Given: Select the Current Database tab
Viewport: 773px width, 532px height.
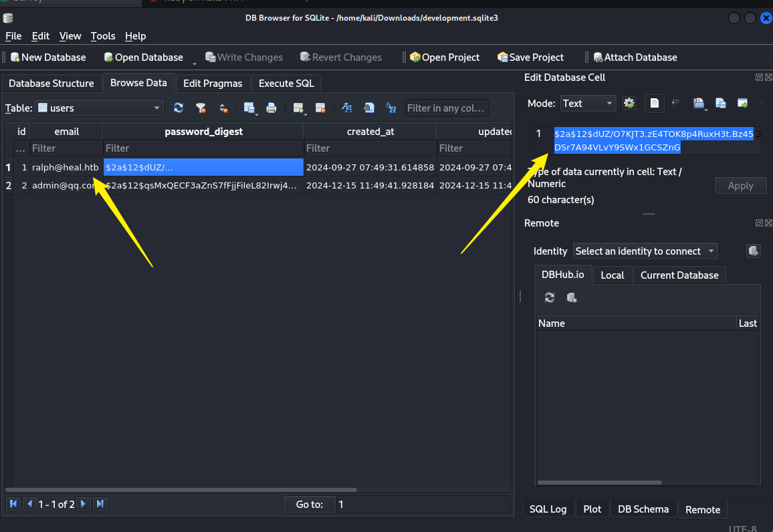Looking at the screenshot, I should click(x=679, y=275).
